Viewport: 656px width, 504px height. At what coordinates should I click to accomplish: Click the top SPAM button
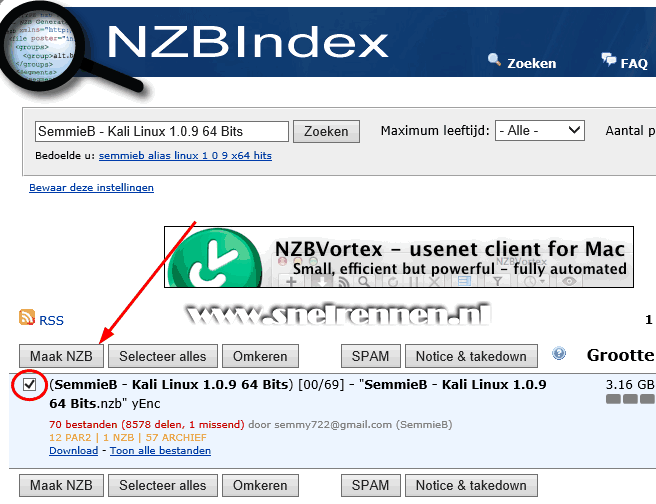click(x=371, y=356)
